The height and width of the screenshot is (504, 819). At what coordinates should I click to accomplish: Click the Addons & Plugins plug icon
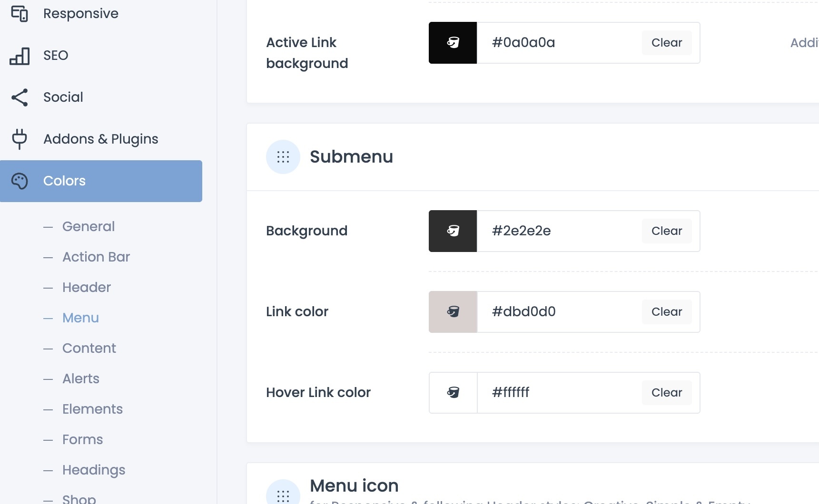(20, 139)
